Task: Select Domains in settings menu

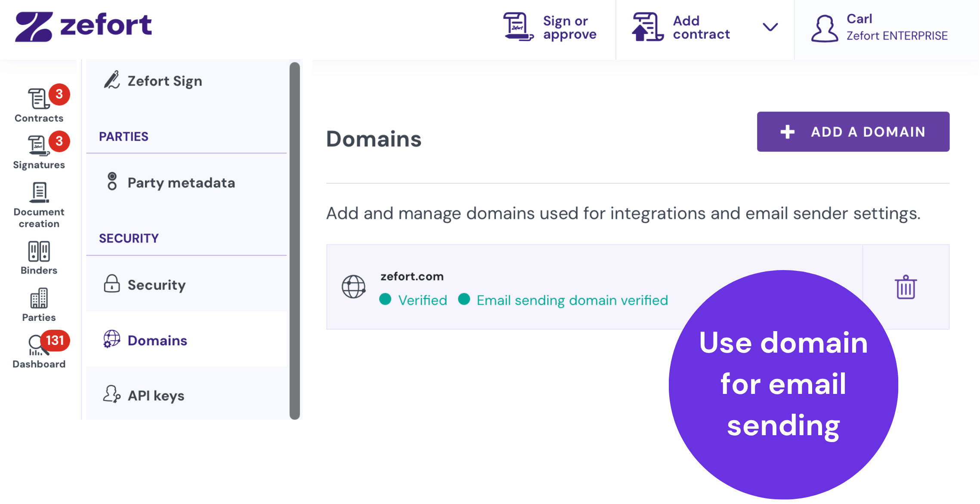Action: [186, 340]
